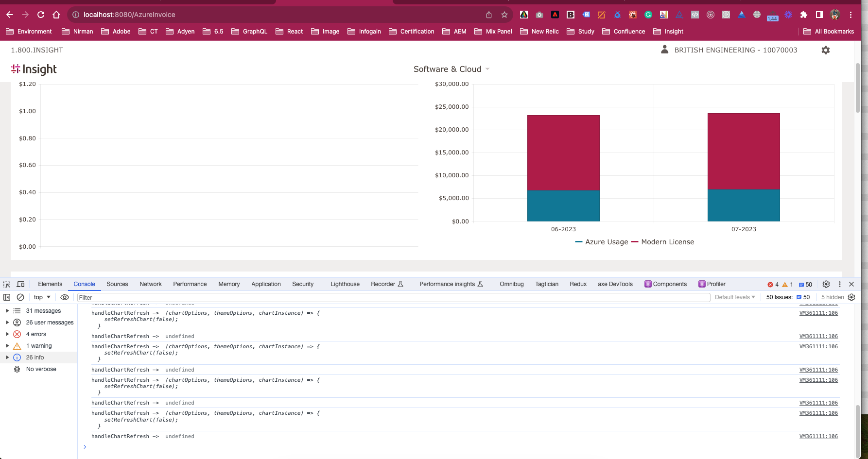Viewport: 868px width, 459px height.
Task: Expand the 31 messages group
Action: pos(7,311)
